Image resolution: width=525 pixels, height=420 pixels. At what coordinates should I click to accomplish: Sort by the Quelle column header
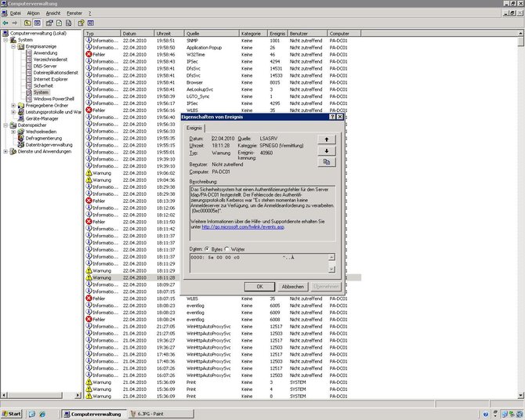pyautogui.click(x=212, y=34)
